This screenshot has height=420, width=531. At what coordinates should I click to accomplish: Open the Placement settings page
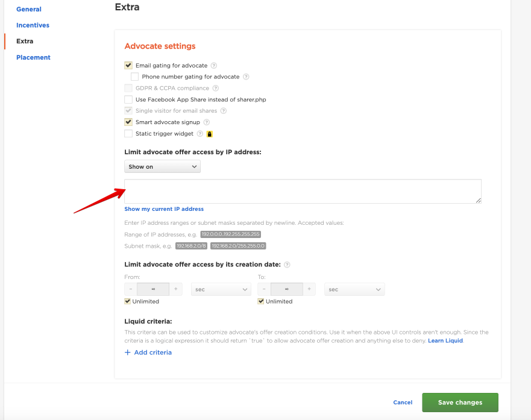pos(33,57)
